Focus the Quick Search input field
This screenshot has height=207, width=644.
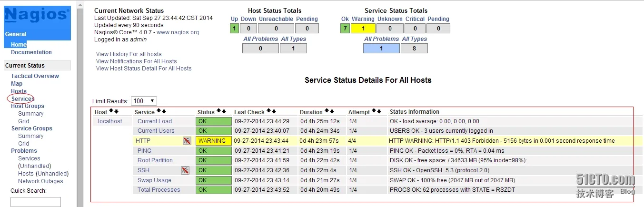[36, 202]
